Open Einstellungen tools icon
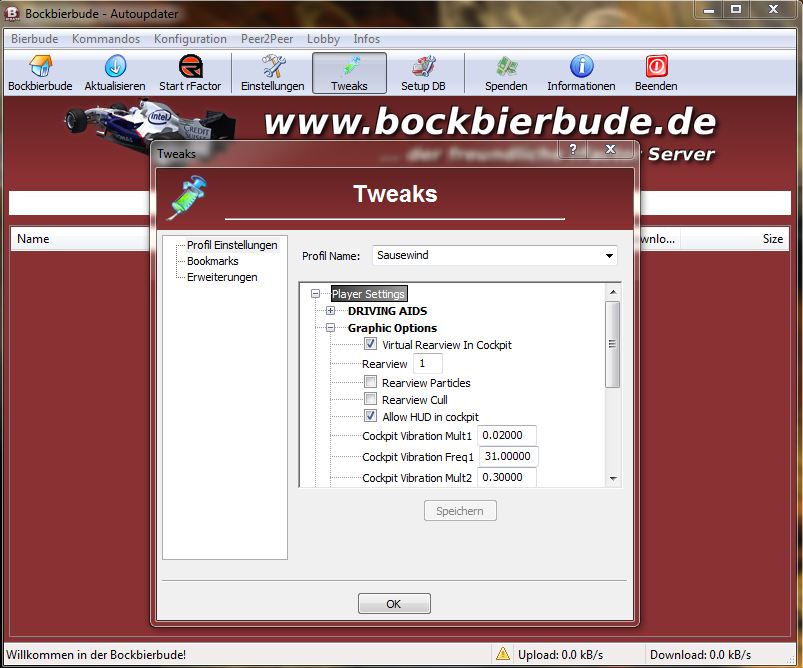Image resolution: width=803 pixels, height=668 pixels. tap(273, 67)
